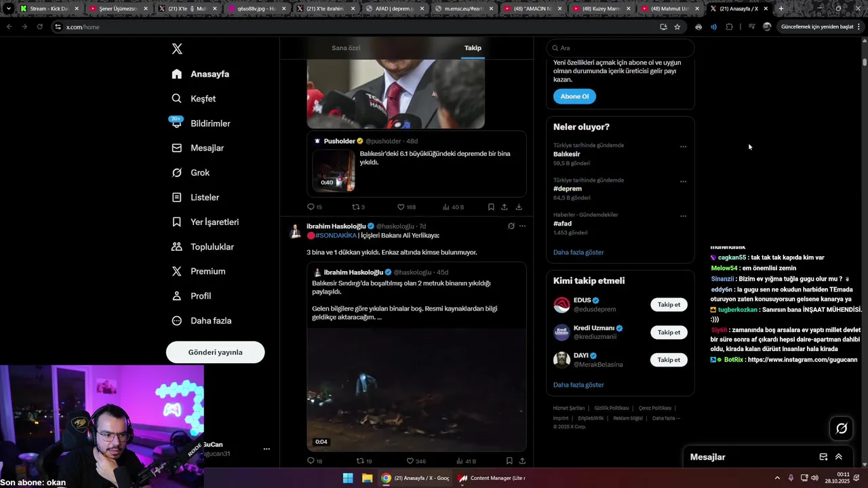Repost the tweet with 3 reposts
Screen dimensions: 868x488
pyautogui.click(x=358, y=207)
